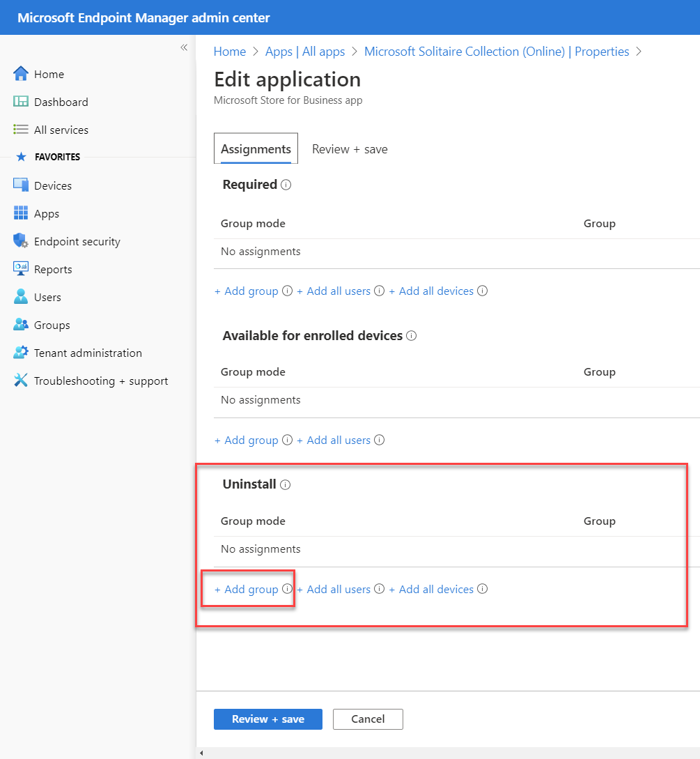Click Add group under Uninstall
The height and width of the screenshot is (759, 700).
tap(247, 589)
